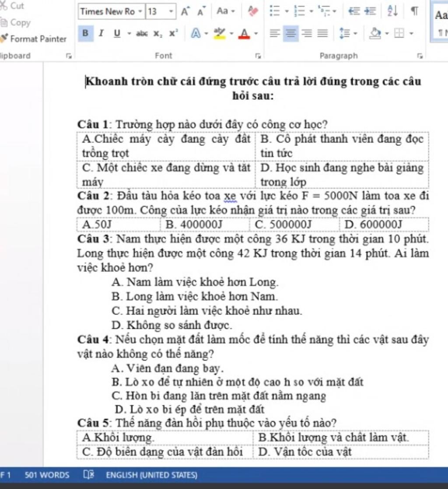Expand the font size dropdown arrow

(x=171, y=11)
